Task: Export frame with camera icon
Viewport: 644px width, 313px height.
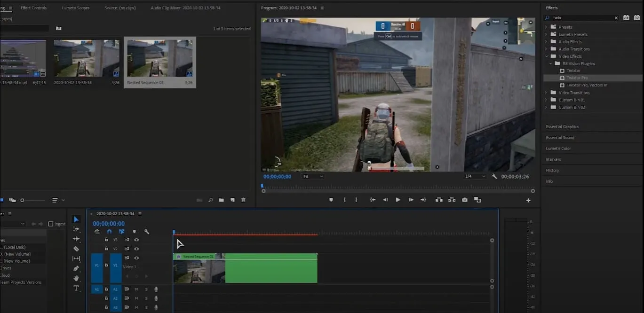Action: click(465, 200)
